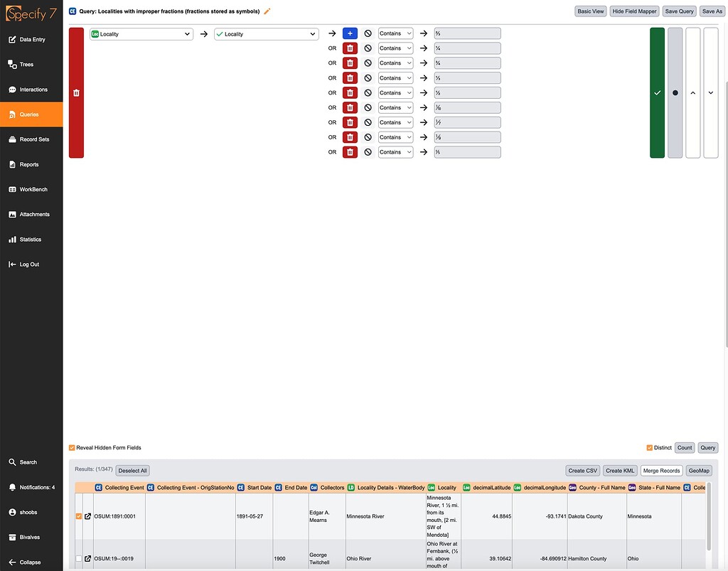Screen dimensions: 728x571
Task: Open the first Contains operator dropdown
Action: point(395,33)
